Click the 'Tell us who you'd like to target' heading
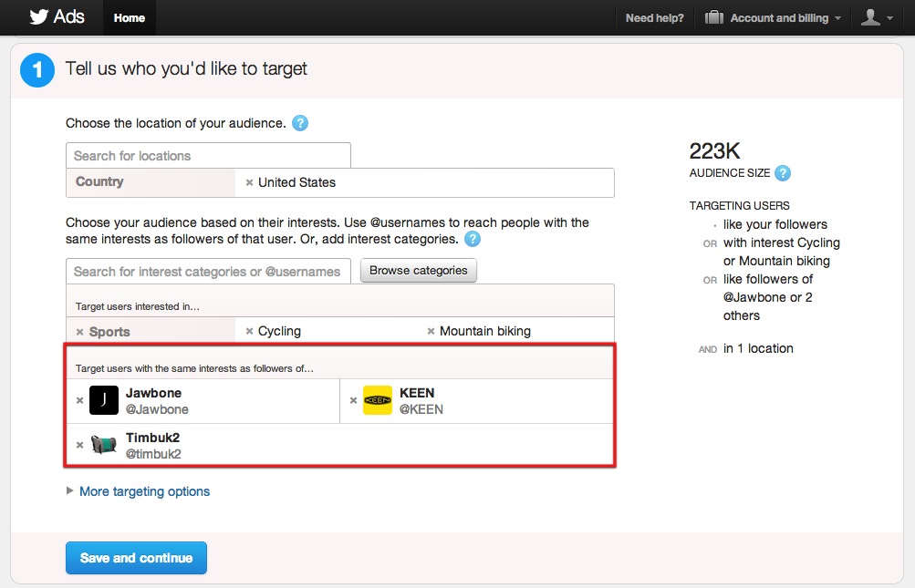915x588 pixels. coord(186,69)
